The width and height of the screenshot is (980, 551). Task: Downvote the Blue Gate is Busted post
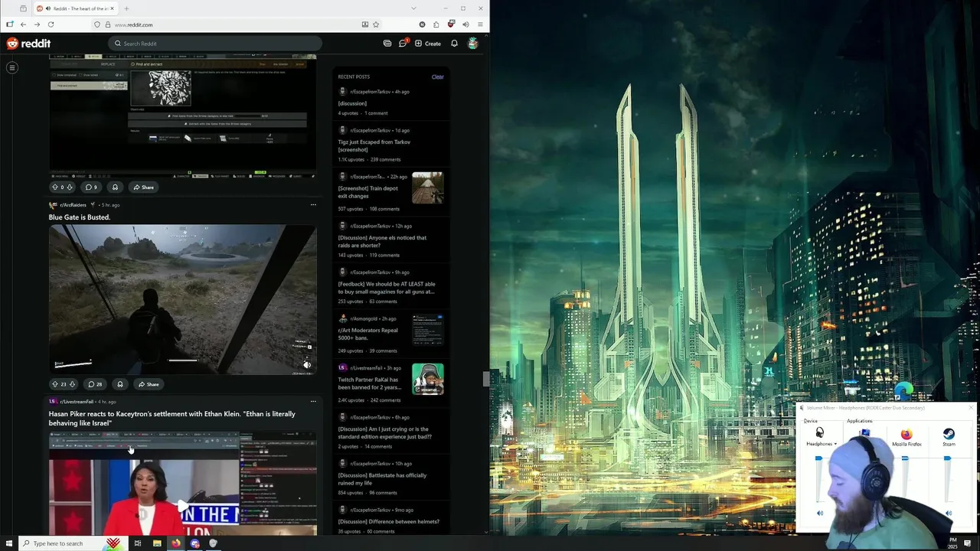pos(72,384)
